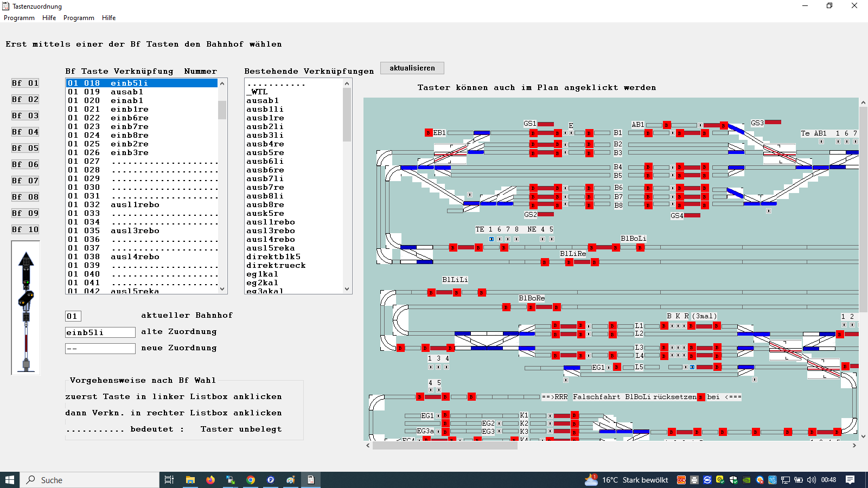Select station Bf 01
868x488 pixels.
coord(25,83)
